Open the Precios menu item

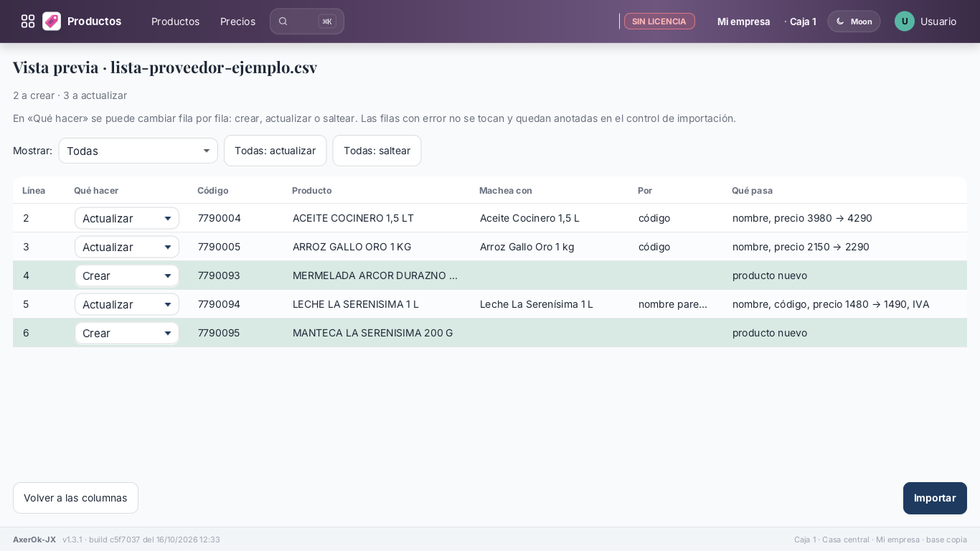click(x=237, y=22)
